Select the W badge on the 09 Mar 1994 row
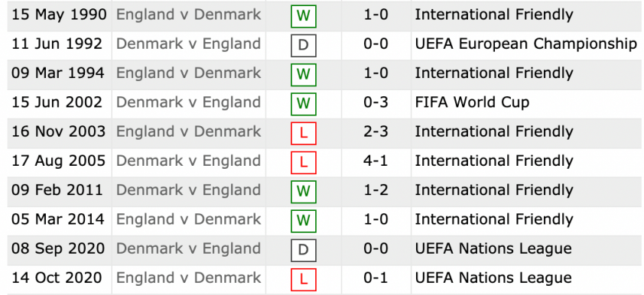 (x=304, y=75)
